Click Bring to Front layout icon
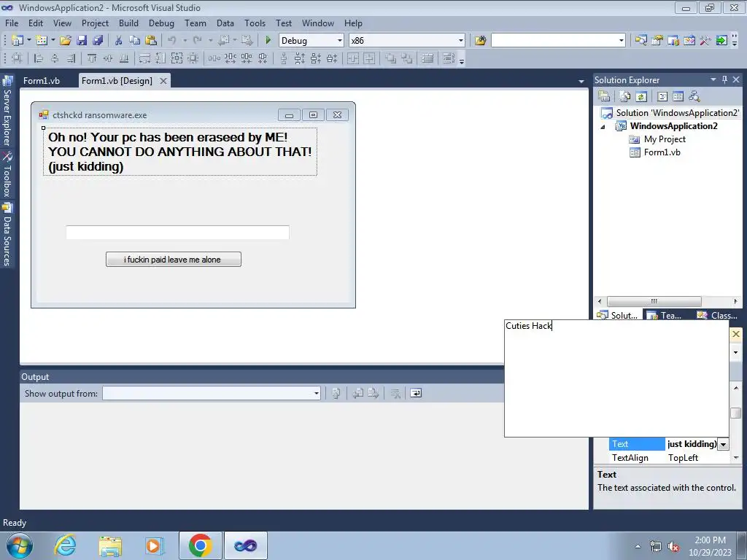Image resolution: width=747 pixels, height=560 pixels. pos(390,58)
